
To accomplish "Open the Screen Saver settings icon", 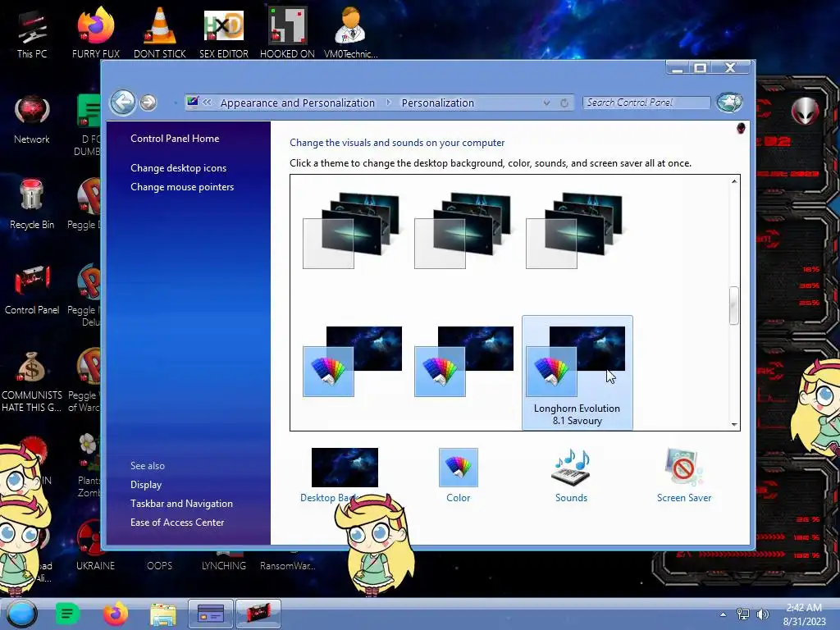I will (x=683, y=467).
